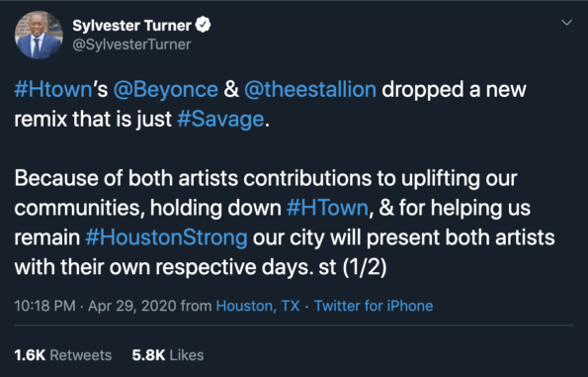
Task: Click the @SylvesterTurner handle
Action: [x=131, y=45]
